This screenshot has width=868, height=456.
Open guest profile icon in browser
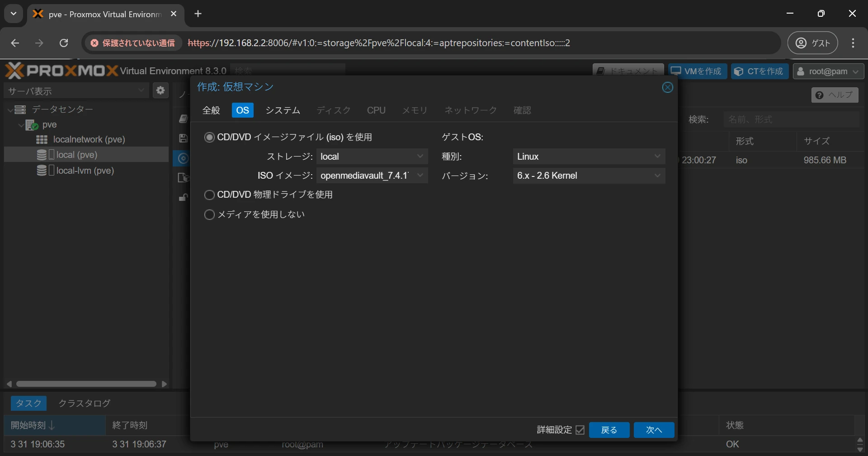pyautogui.click(x=813, y=43)
